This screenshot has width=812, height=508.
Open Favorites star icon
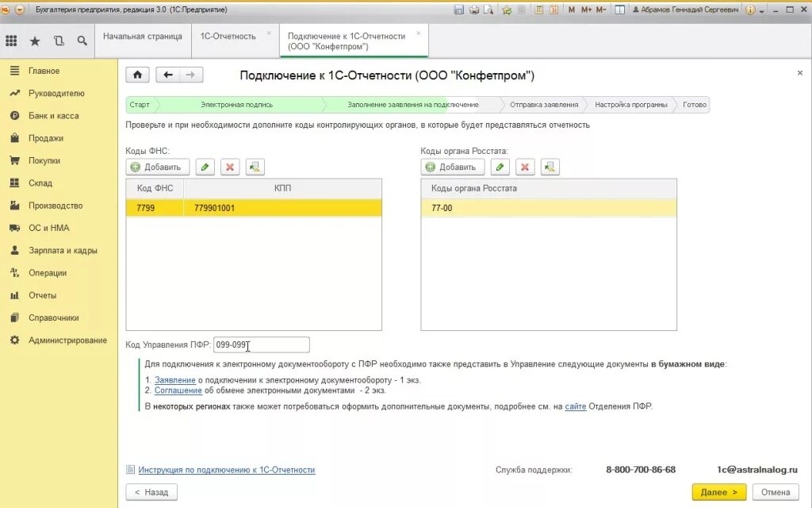[35, 41]
